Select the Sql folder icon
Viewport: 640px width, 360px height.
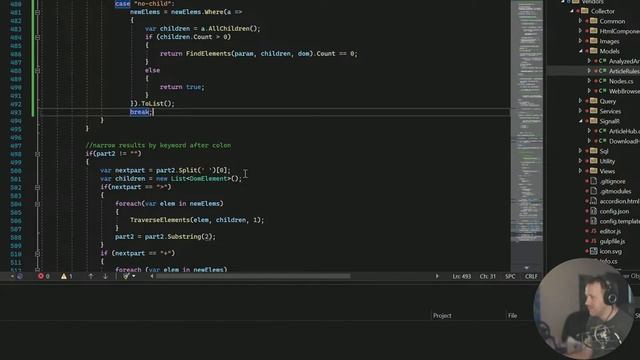coord(593,151)
